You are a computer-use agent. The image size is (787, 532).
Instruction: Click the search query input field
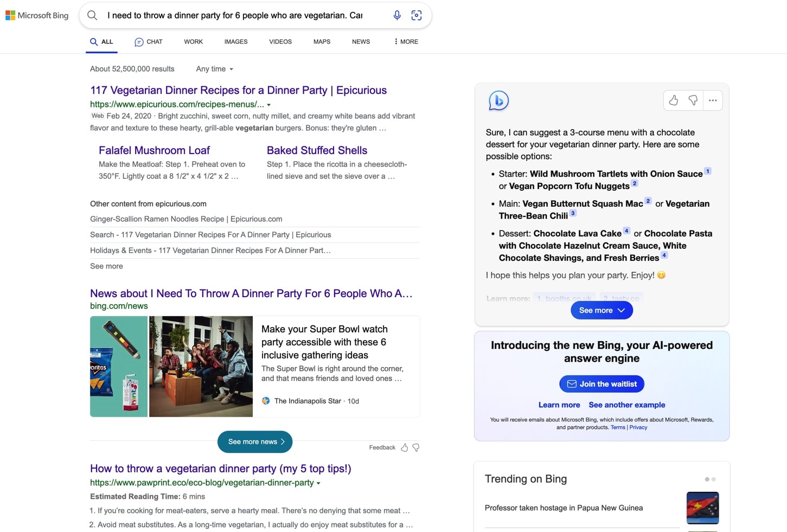pos(235,15)
